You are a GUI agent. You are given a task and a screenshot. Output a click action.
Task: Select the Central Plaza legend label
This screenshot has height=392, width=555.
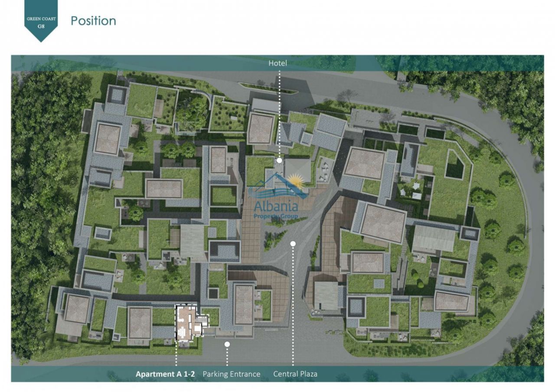tap(295, 374)
